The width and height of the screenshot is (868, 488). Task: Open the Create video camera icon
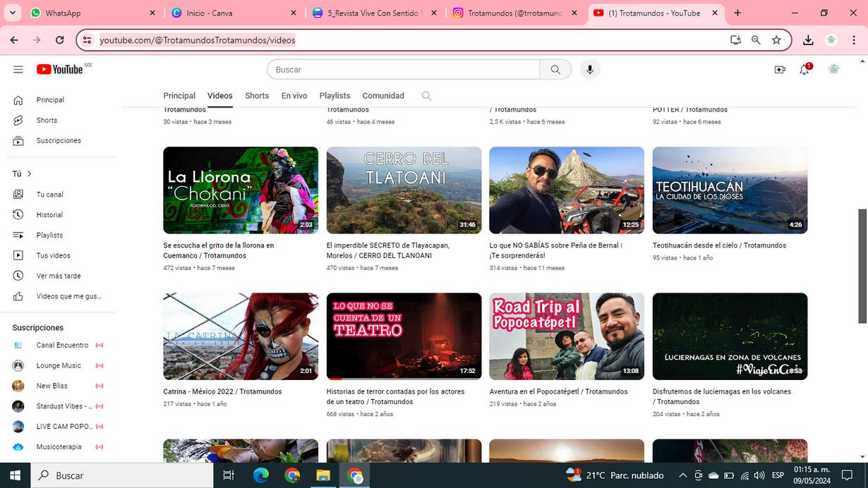pyautogui.click(x=780, y=69)
